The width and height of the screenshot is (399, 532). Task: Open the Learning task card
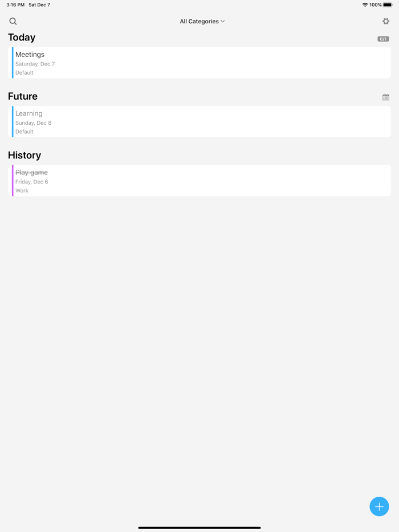tap(199, 121)
